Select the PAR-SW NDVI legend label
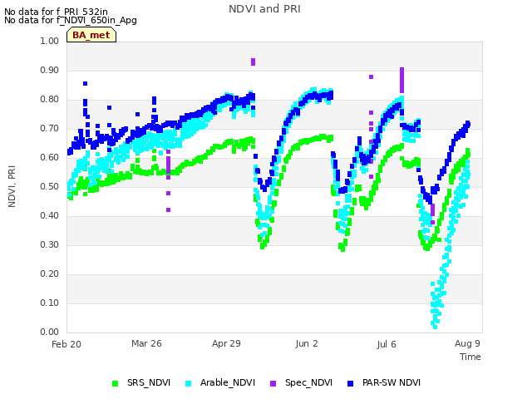Image resolution: width=532 pixels, height=399 pixels. (x=392, y=382)
